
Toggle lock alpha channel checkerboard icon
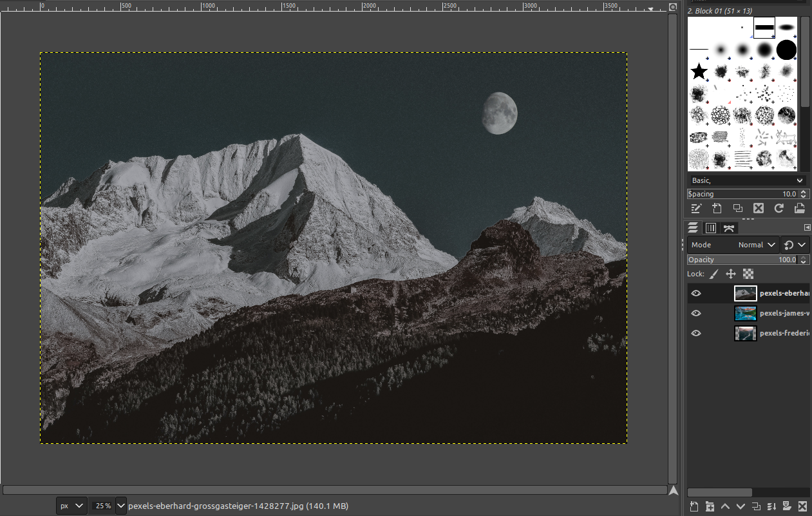coord(748,274)
